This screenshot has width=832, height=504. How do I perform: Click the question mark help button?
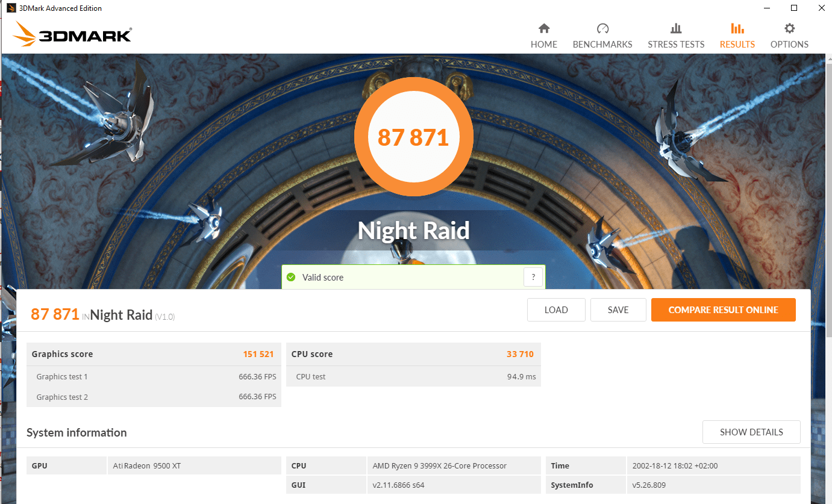click(533, 277)
